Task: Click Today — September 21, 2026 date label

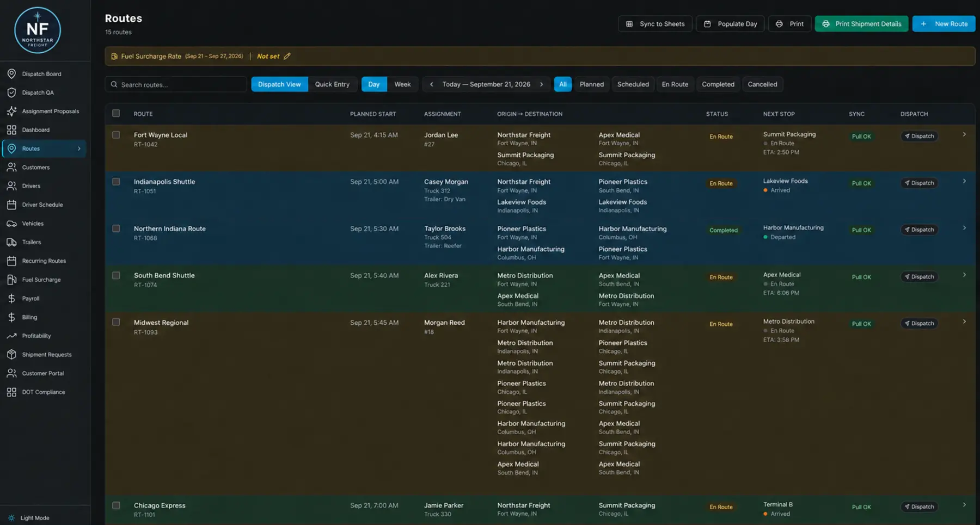Action: click(x=486, y=84)
